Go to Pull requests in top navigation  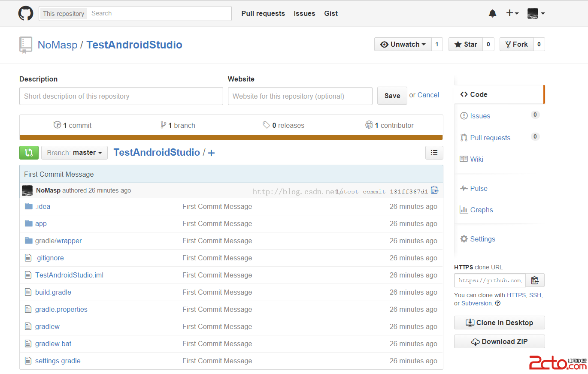263,13
